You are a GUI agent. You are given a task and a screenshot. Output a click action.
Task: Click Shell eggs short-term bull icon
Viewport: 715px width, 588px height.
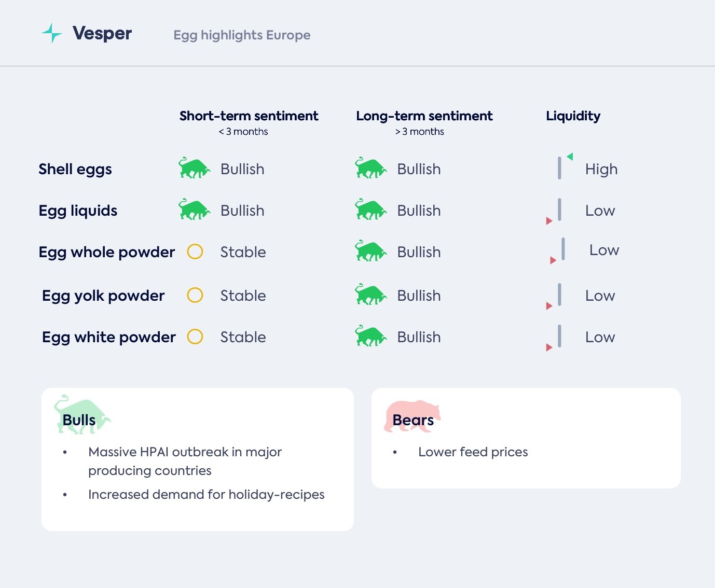coord(194,168)
